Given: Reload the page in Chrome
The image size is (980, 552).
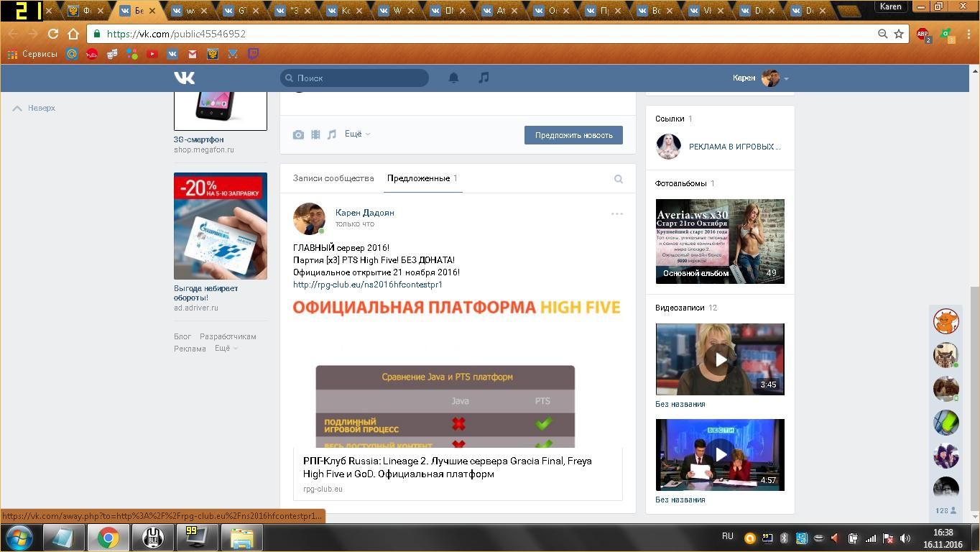Looking at the screenshot, I should click(52, 34).
